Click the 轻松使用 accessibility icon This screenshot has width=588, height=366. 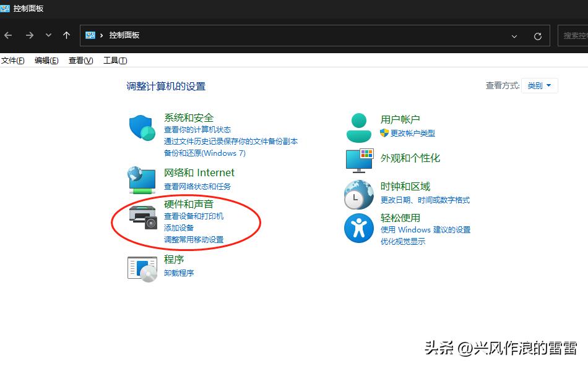click(359, 228)
